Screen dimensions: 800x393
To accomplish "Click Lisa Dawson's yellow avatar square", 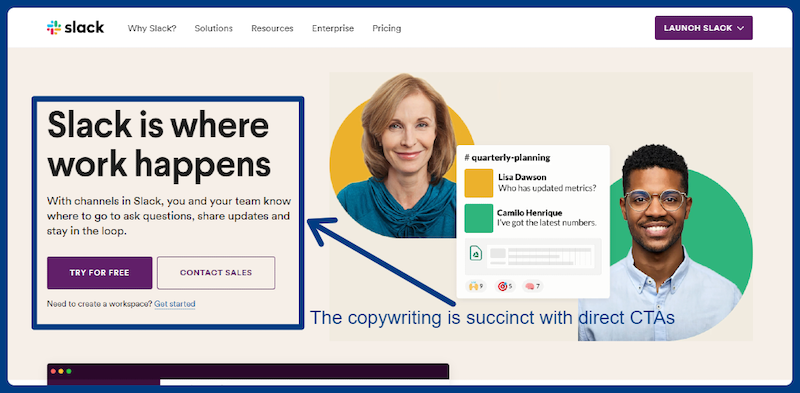I will [479, 183].
